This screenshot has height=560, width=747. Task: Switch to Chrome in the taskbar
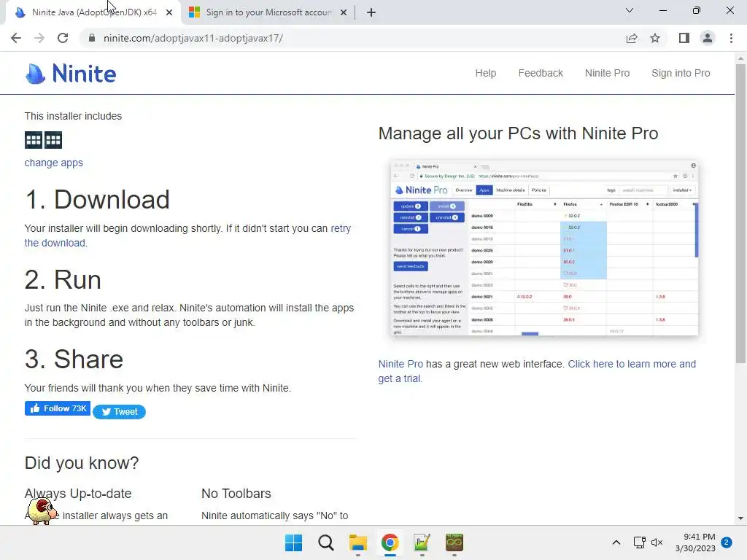point(390,542)
